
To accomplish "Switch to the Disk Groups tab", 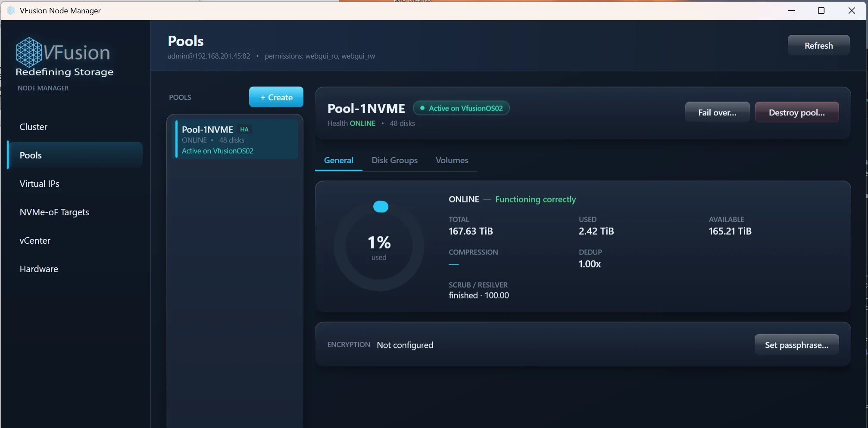I will click(394, 160).
